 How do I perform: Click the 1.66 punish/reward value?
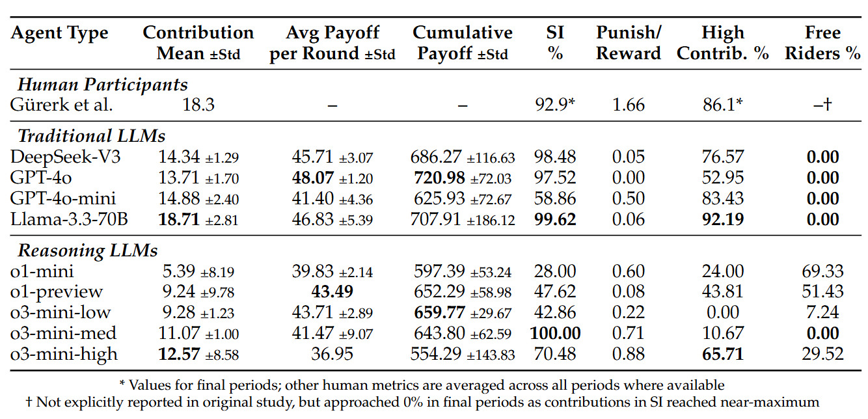[x=629, y=105]
